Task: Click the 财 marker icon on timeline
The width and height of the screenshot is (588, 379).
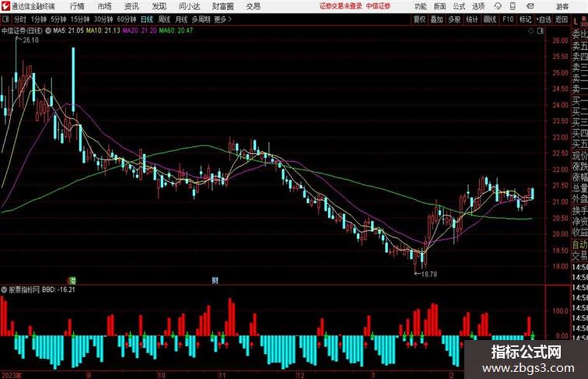Action: (215, 280)
